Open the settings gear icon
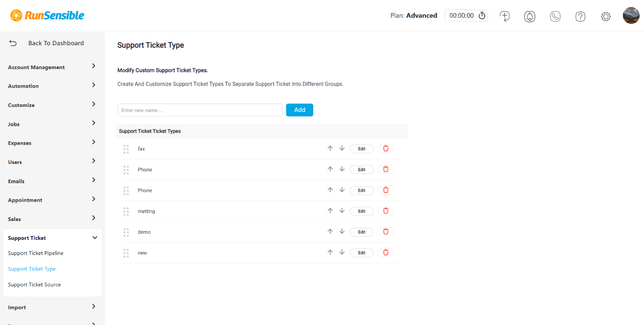Image resolution: width=644 pixels, height=325 pixels. [x=605, y=16]
